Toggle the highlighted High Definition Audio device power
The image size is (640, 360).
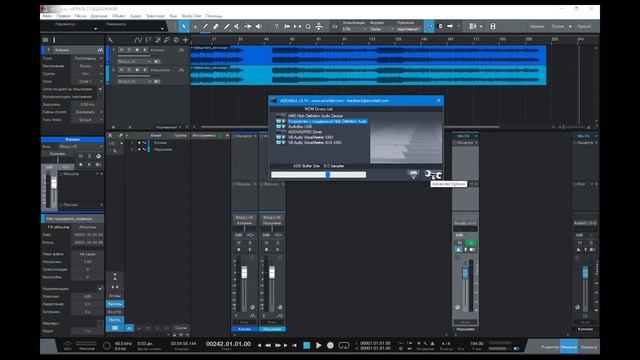[x=281, y=121]
